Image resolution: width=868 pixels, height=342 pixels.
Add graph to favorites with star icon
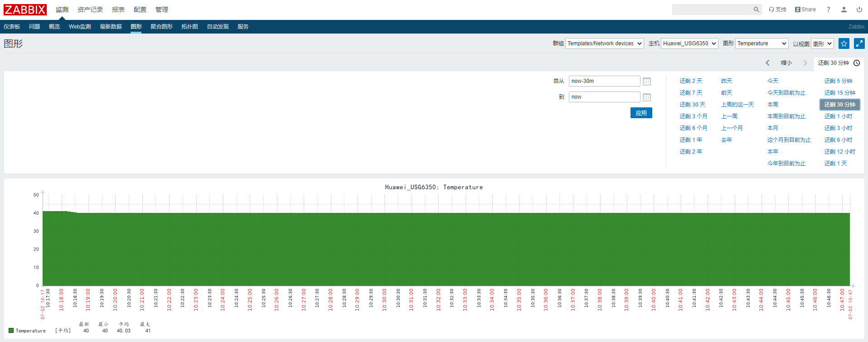point(844,43)
